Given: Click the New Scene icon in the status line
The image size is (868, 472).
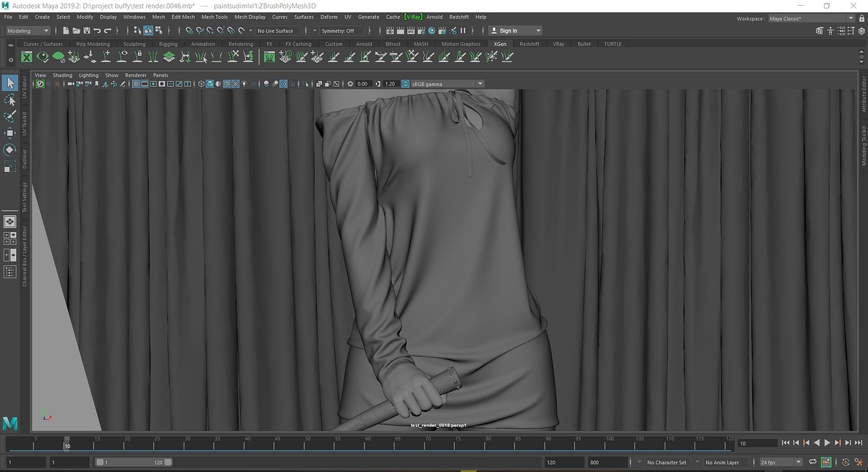Looking at the screenshot, I should (x=66, y=30).
